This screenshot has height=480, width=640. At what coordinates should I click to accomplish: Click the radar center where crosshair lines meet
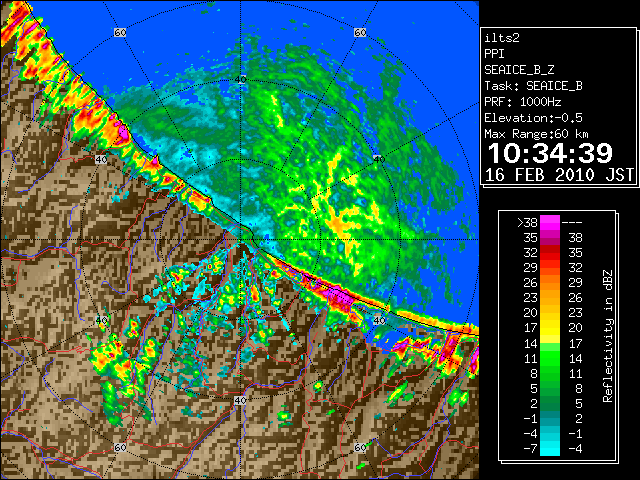tap(240, 240)
